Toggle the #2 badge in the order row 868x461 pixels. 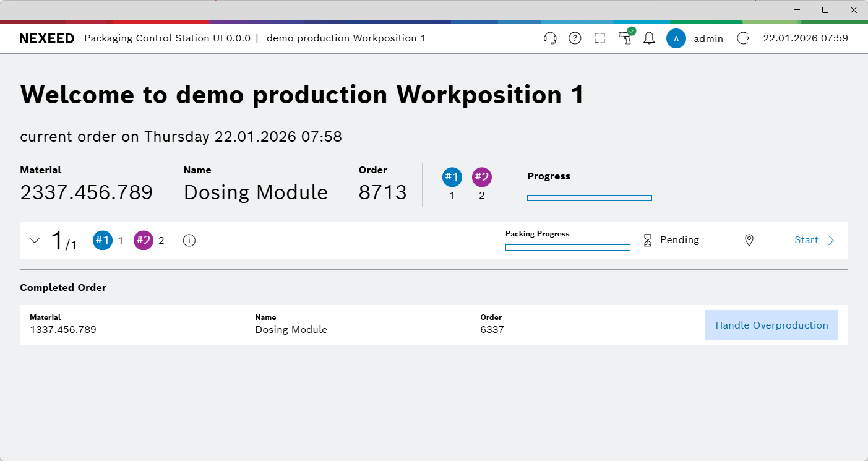pyautogui.click(x=143, y=240)
